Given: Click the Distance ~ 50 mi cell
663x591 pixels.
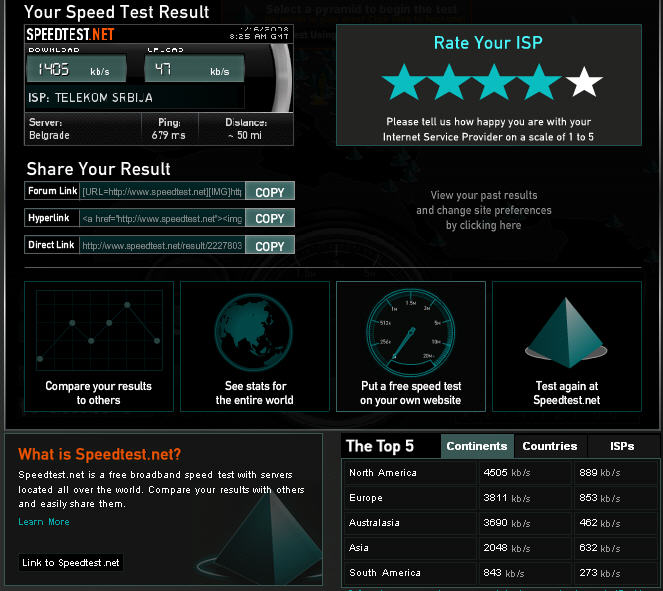Looking at the screenshot, I should [x=246, y=129].
